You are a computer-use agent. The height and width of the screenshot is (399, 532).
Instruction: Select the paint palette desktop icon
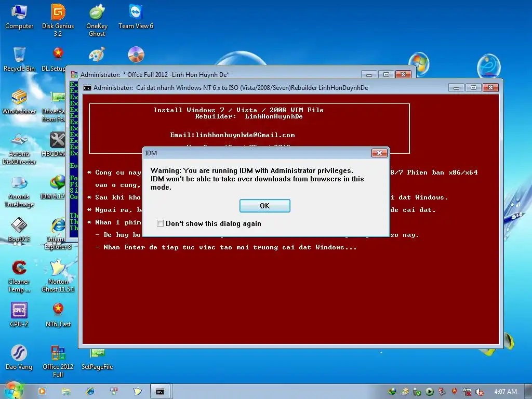(x=97, y=55)
